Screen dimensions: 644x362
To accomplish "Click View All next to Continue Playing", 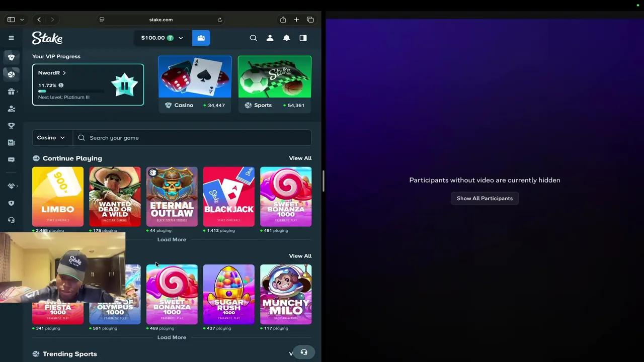I will 300,158.
